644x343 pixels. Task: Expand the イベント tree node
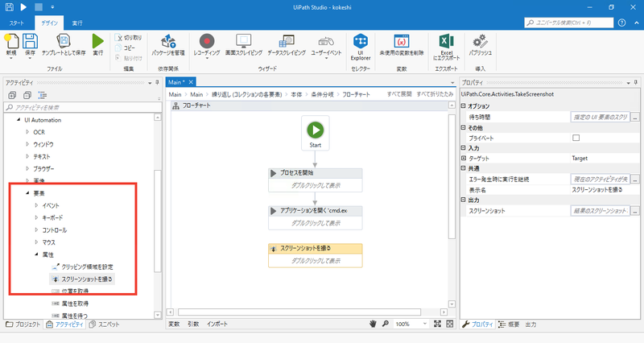(36, 205)
